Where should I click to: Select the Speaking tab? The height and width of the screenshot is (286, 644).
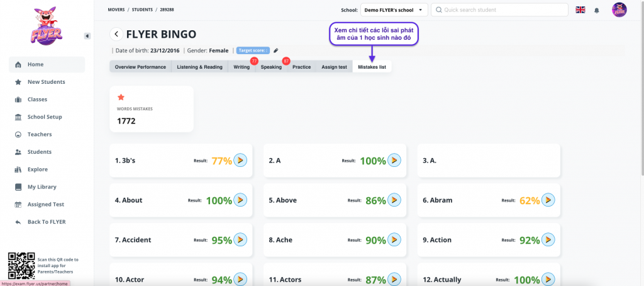pyautogui.click(x=271, y=67)
